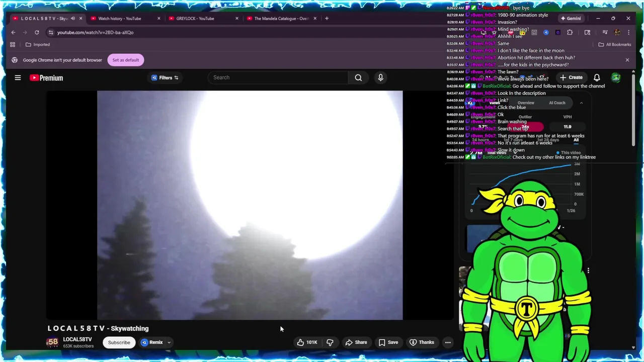
Task: Focus the YouTube search field
Action: [x=279, y=77]
